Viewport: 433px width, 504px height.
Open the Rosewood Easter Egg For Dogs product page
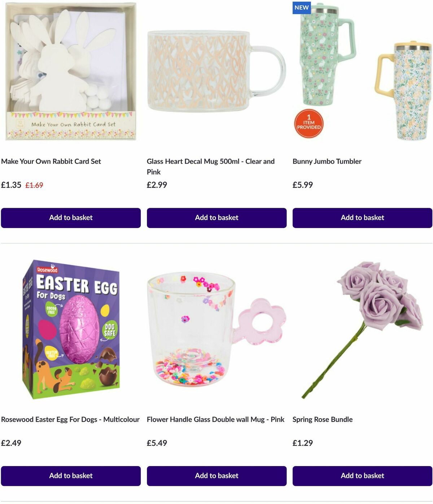coord(71,420)
